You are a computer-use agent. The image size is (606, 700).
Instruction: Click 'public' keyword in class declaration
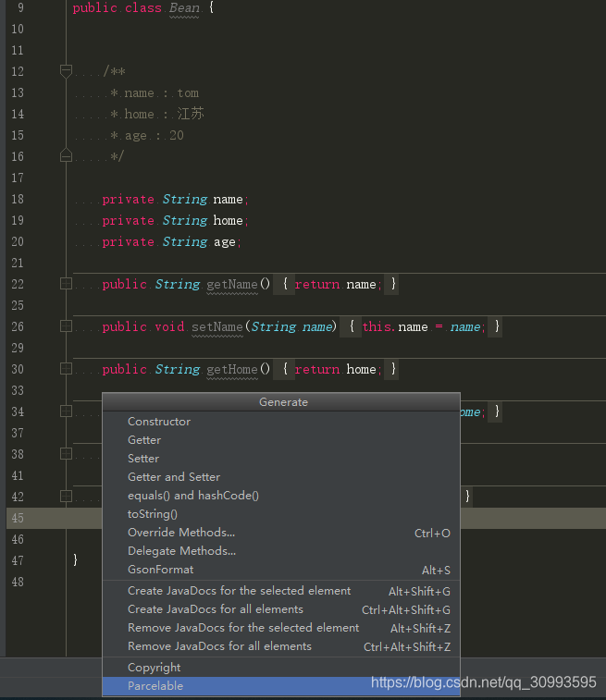[x=94, y=8]
